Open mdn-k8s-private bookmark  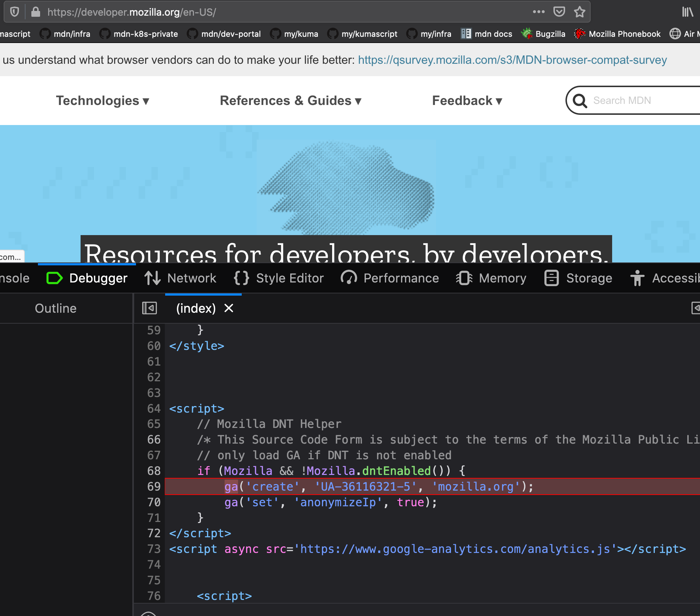139,34
